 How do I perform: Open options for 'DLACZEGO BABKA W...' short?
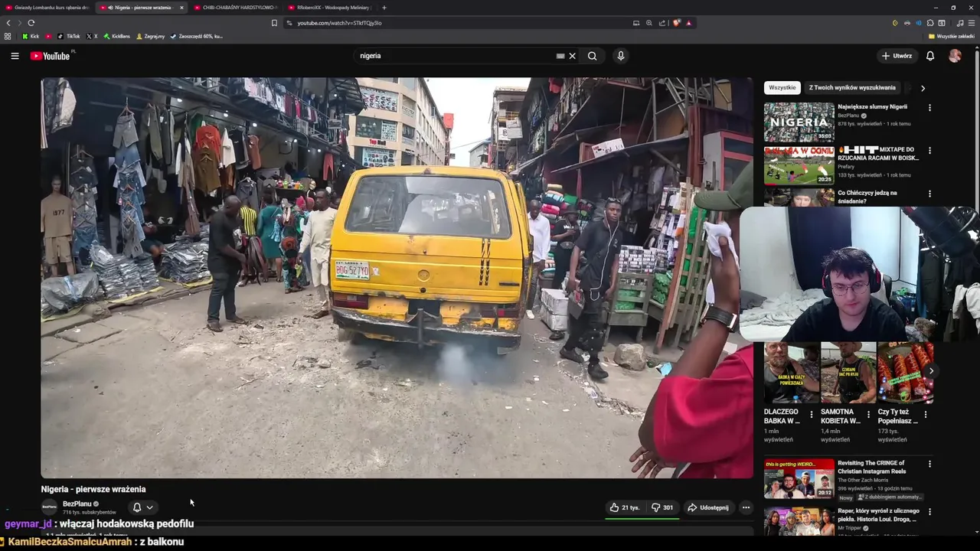[x=812, y=415]
